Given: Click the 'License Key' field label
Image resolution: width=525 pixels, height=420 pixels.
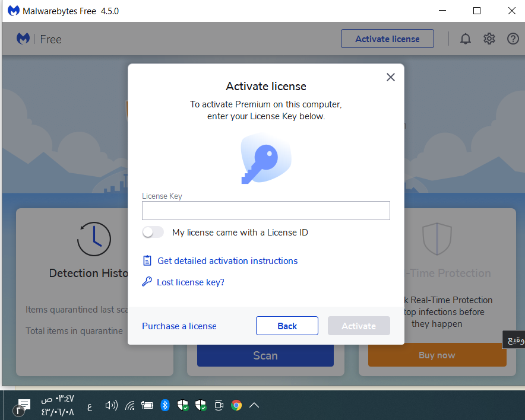Looking at the screenshot, I should pyautogui.click(x=162, y=196).
